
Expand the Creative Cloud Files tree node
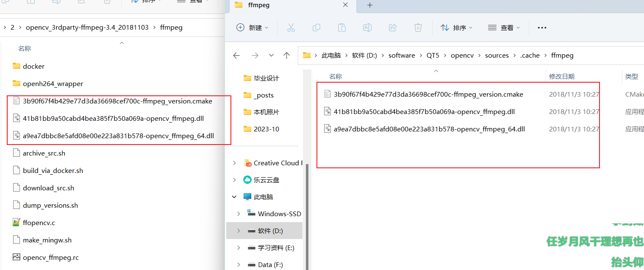pos(234,163)
